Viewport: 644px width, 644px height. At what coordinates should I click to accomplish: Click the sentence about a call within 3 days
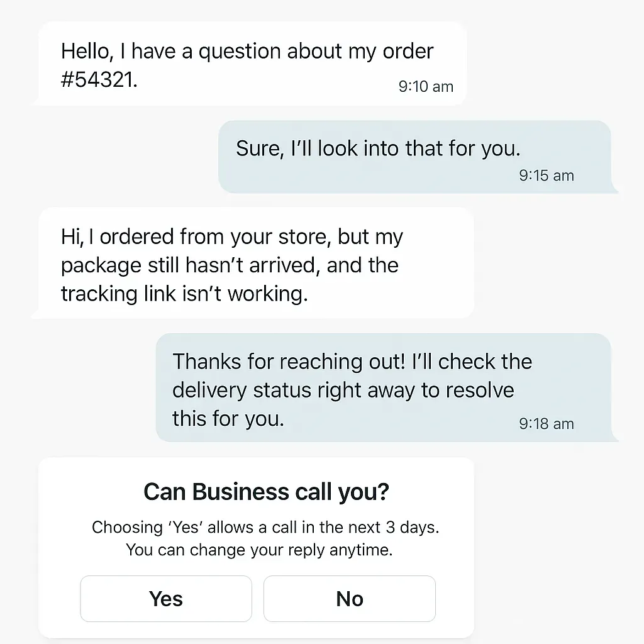[x=266, y=527]
